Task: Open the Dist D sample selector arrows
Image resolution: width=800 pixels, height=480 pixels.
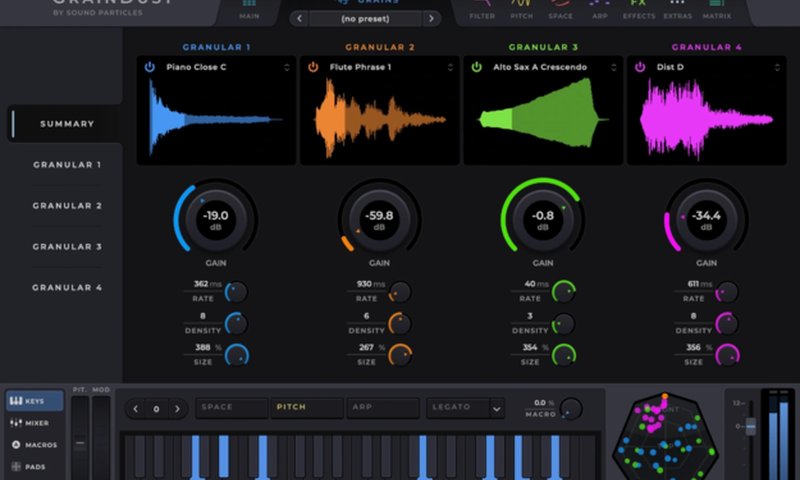Action: [777, 67]
